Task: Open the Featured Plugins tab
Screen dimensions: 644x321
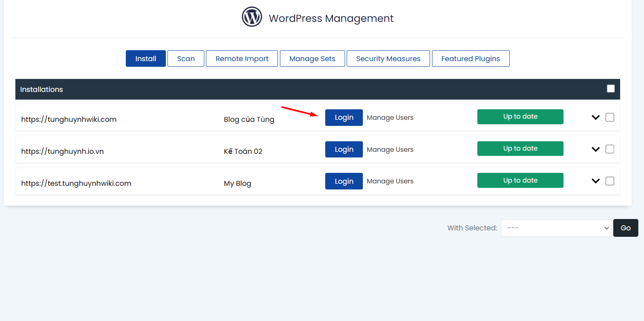Action: [x=470, y=59]
